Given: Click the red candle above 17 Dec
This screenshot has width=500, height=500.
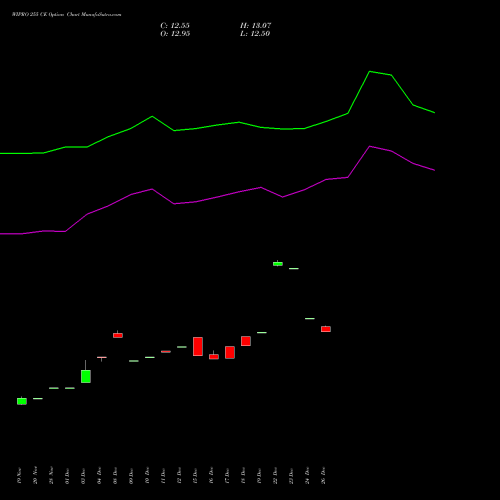Looking at the screenshot, I should coord(230,352).
